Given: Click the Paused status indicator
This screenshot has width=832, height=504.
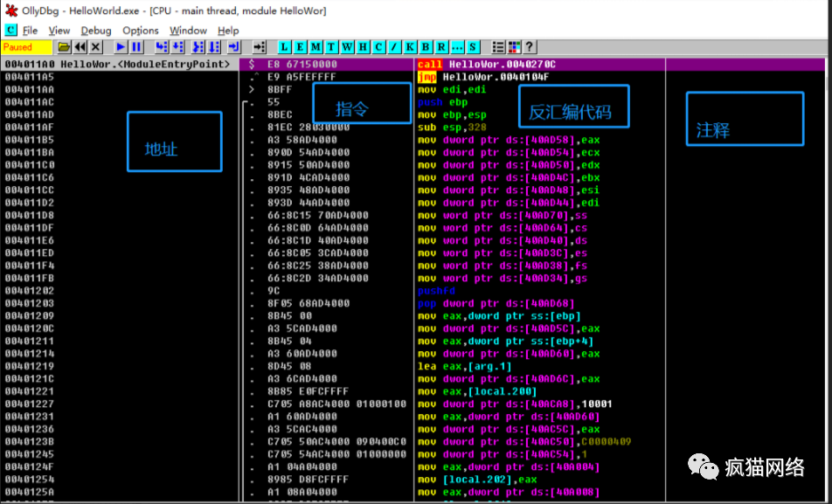Looking at the screenshot, I should click(26, 47).
